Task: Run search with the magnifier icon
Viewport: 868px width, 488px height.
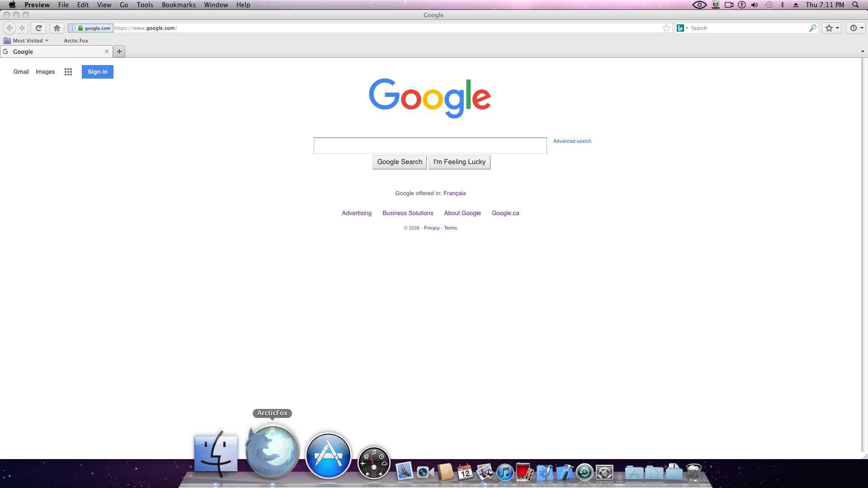Action: pos(812,28)
